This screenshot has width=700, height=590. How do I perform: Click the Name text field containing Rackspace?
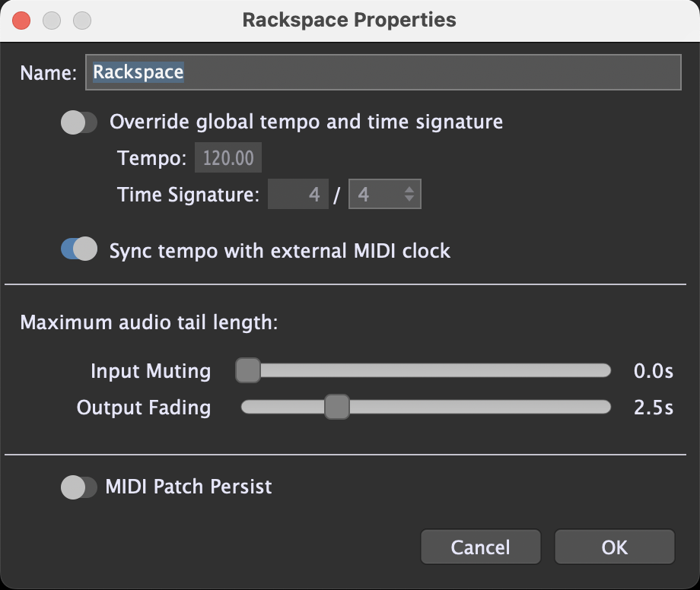pyautogui.click(x=383, y=72)
